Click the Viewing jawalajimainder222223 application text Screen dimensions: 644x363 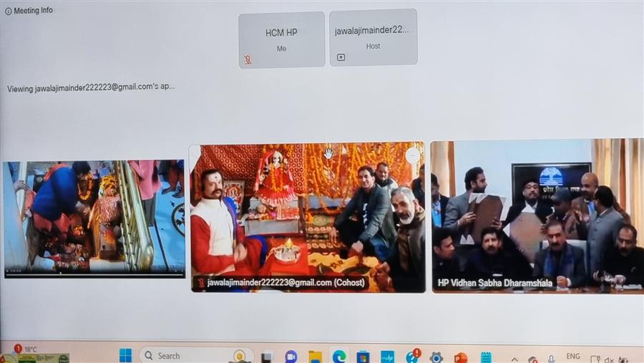tap(91, 87)
